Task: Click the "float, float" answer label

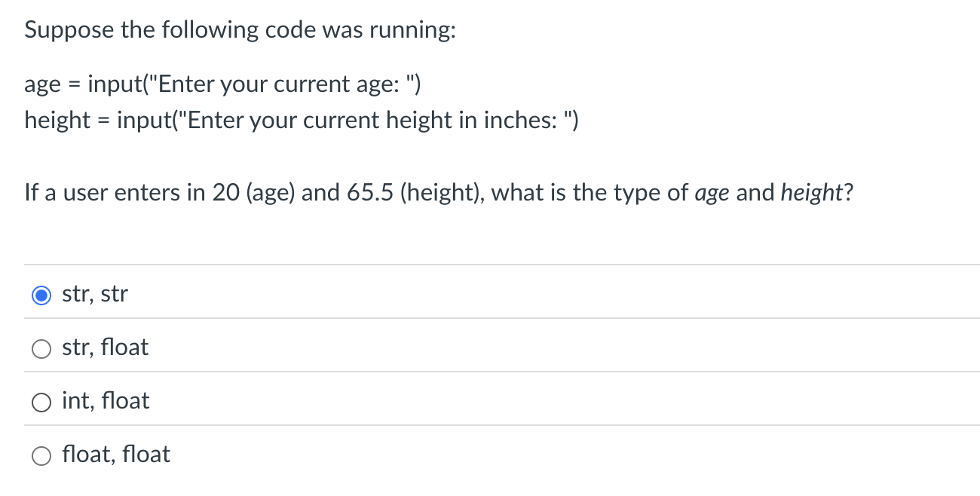Action: (116, 455)
